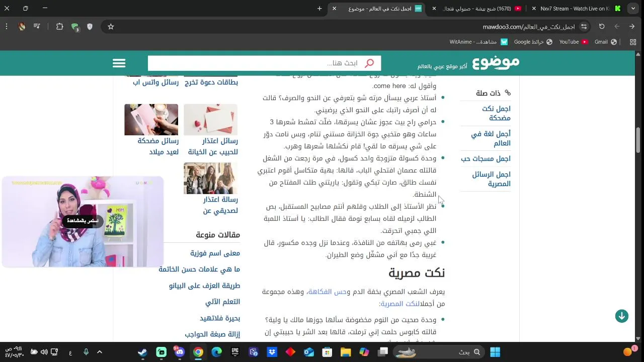This screenshot has height=362, width=644.
Task: Open the media control toolbar icon
Action: 37,27
